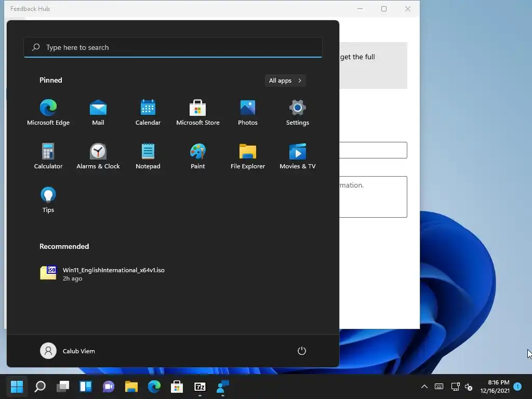Open Task View on taskbar
The height and width of the screenshot is (399, 532).
pyautogui.click(x=63, y=387)
